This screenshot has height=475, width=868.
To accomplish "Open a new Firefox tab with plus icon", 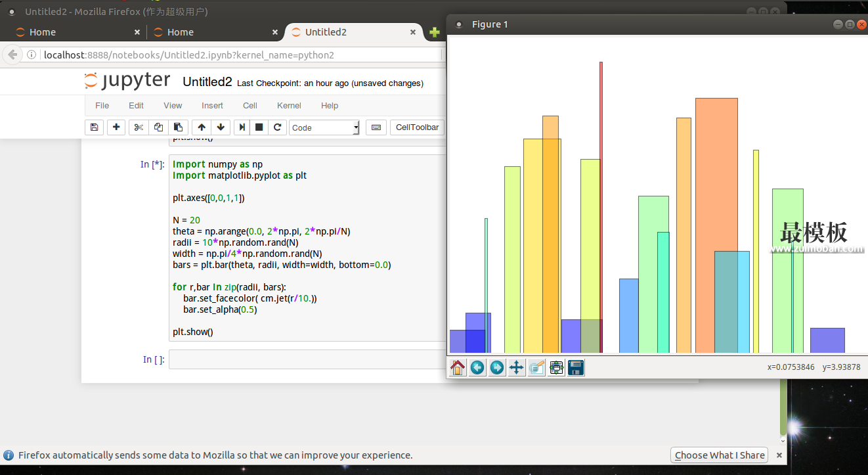I will coord(434,32).
